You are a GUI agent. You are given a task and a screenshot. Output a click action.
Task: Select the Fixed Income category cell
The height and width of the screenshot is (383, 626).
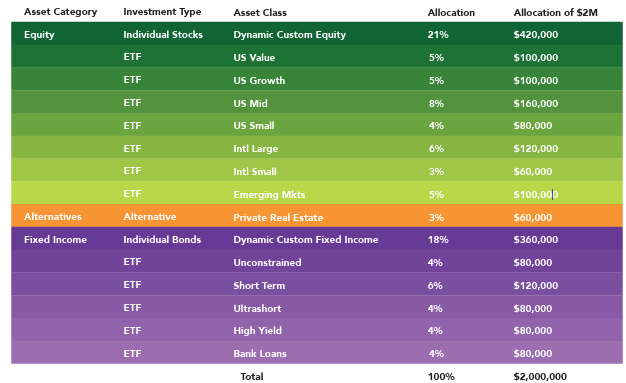[x=55, y=240]
